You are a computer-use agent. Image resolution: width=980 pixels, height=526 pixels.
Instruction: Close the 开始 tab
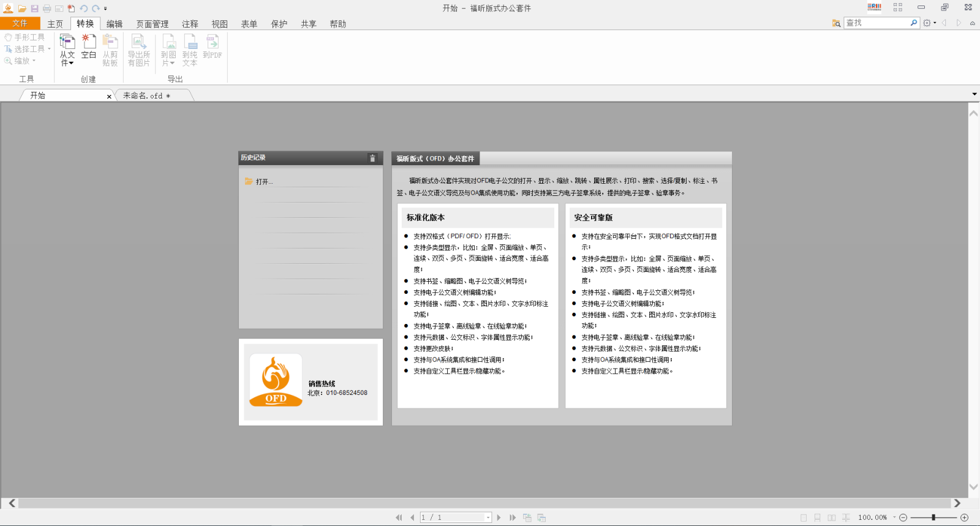click(109, 96)
